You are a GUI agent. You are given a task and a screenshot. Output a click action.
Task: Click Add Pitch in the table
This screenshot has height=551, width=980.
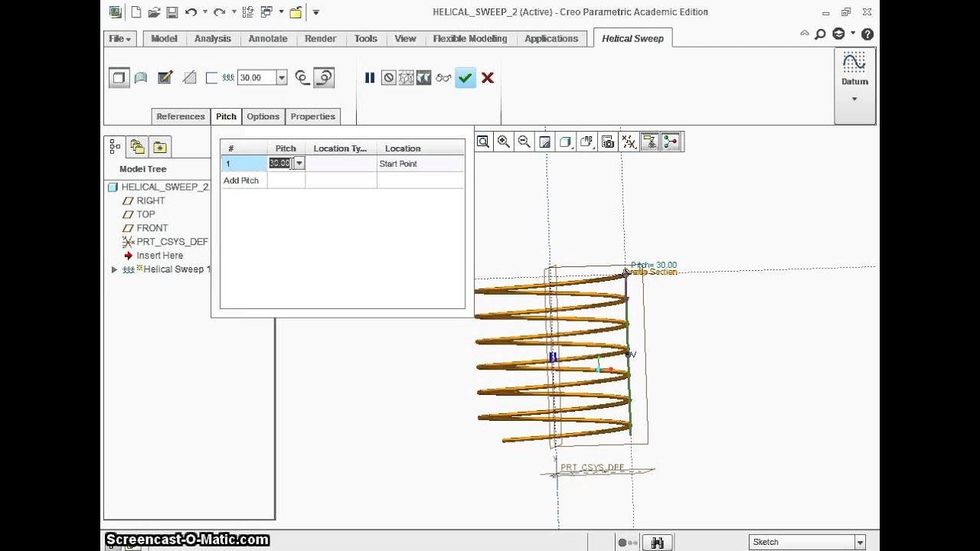click(x=241, y=181)
